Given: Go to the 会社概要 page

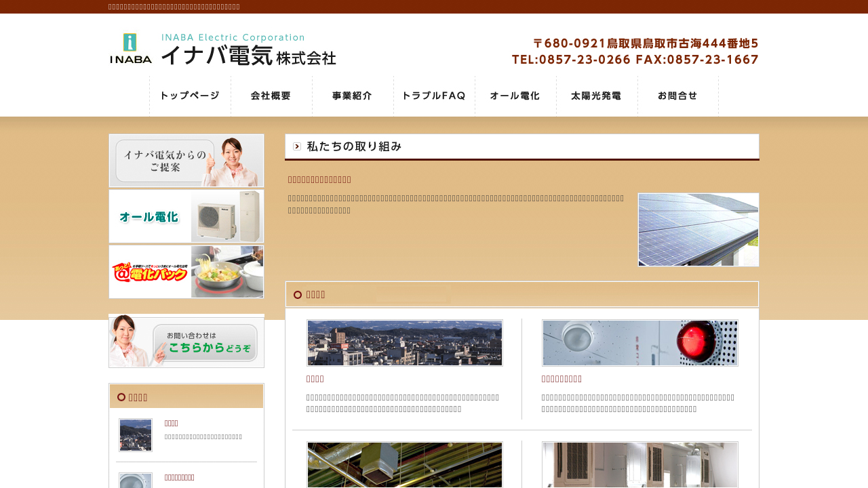Looking at the screenshot, I should click(x=271, y=96).
